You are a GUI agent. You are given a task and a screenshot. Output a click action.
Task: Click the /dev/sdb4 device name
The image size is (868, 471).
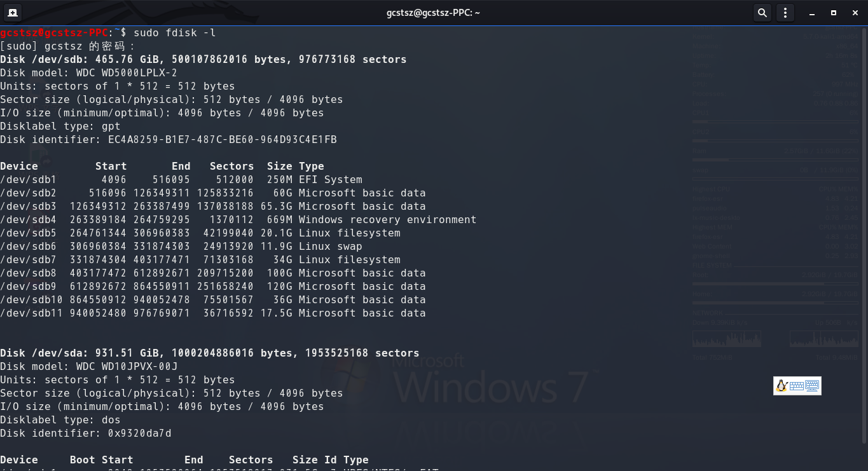click(29, 219)
